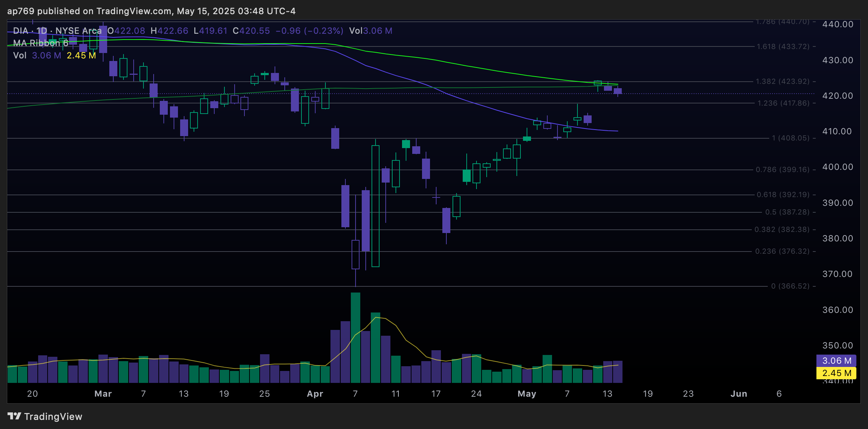Click the 430.00 price axis label
The width and height of the screenshot is (868, 429).
tap(838, 60)
